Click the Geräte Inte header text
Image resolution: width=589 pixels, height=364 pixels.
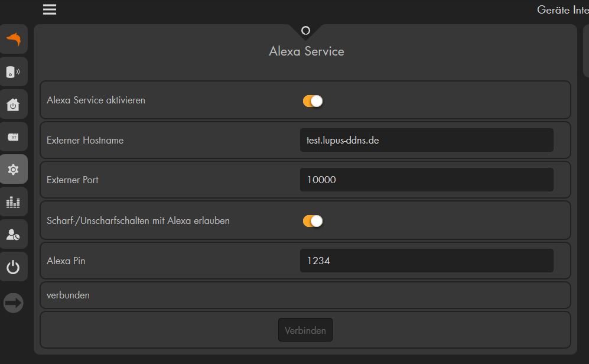(x=562, y=10)
